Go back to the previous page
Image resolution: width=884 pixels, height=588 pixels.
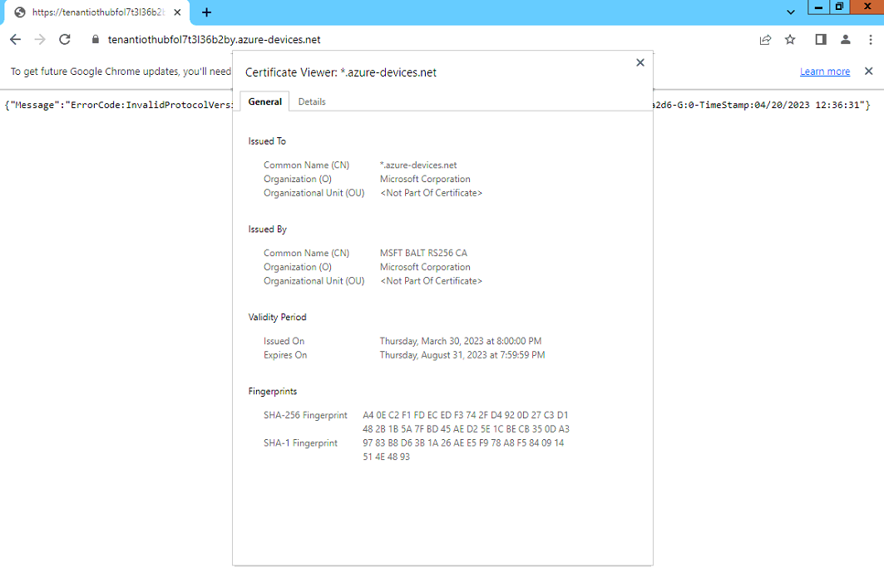[15, 39]
